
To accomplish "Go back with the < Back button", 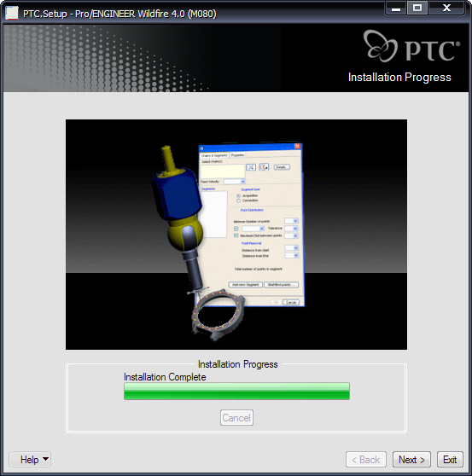I will (365, 460).
